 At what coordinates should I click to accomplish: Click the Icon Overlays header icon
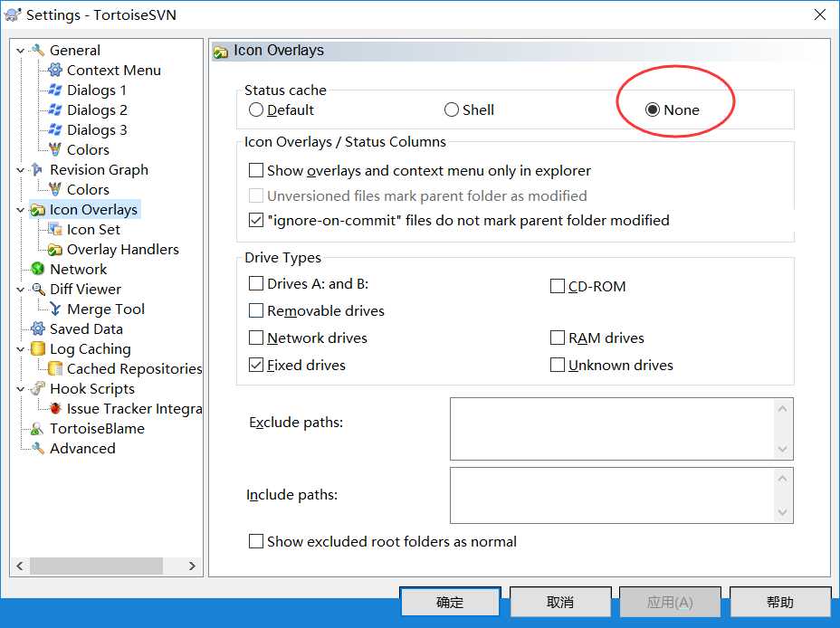point(221,52)
